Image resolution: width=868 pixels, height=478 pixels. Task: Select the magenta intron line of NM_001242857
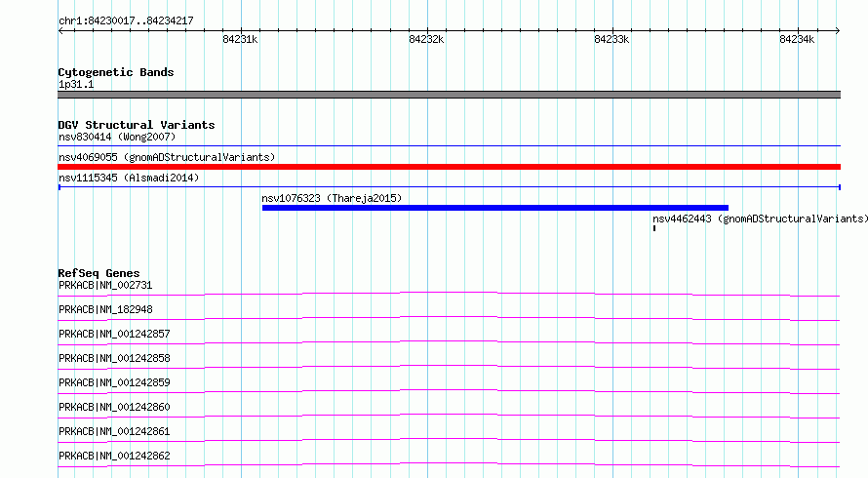point(449,342)
